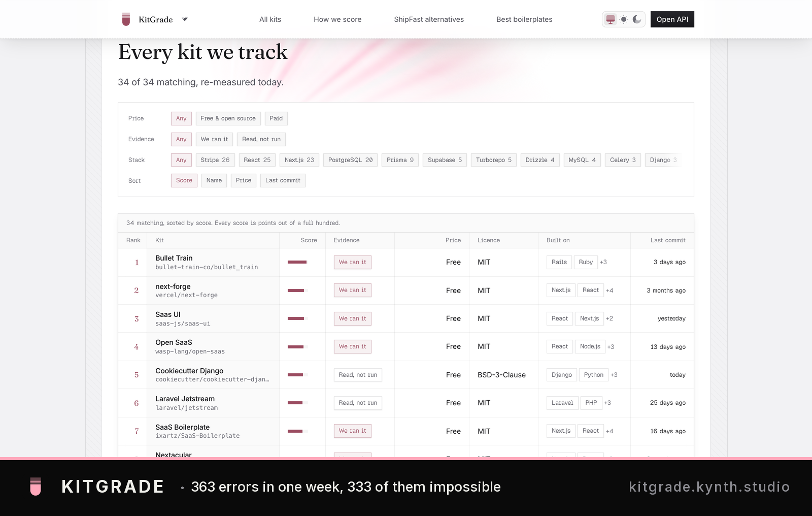
Task: Go to ShipFast alternatives
Action: (x=429, y=19)
